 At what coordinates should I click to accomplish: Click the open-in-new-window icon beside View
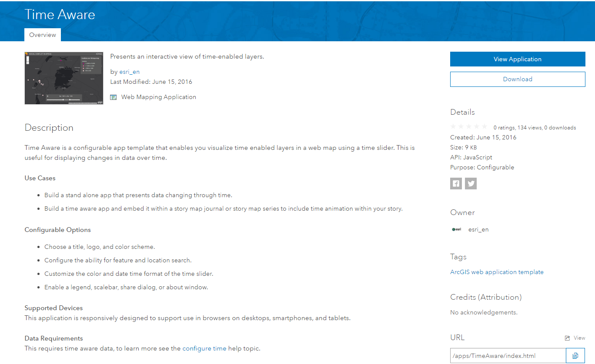click(567, 338)
